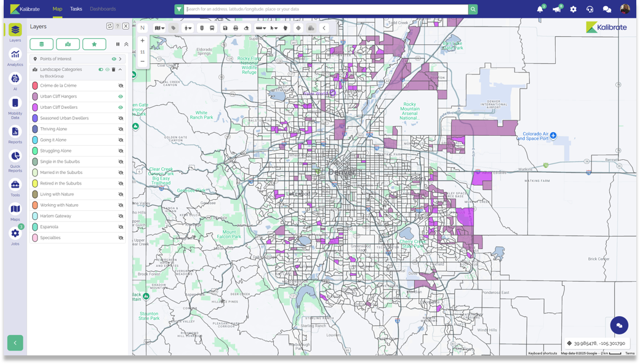Switch to the Dashboards tab
This screenshot has height=364, width=640.
point(103,9)
